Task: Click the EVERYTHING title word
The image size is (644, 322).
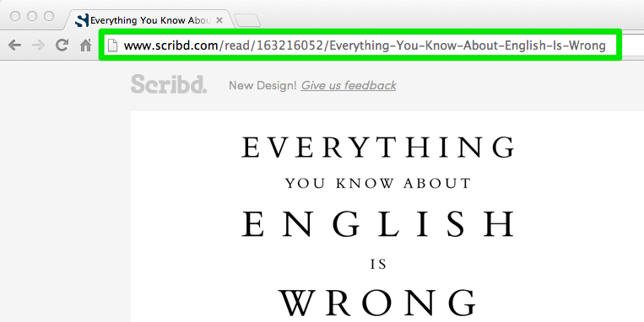Action: point(378,148)
